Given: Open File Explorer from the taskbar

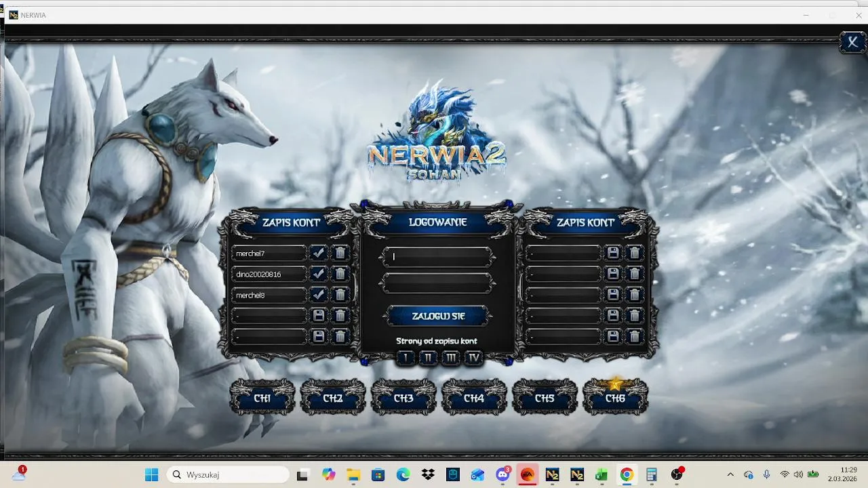Looking at the screenshot, I should tap(353, 474).
